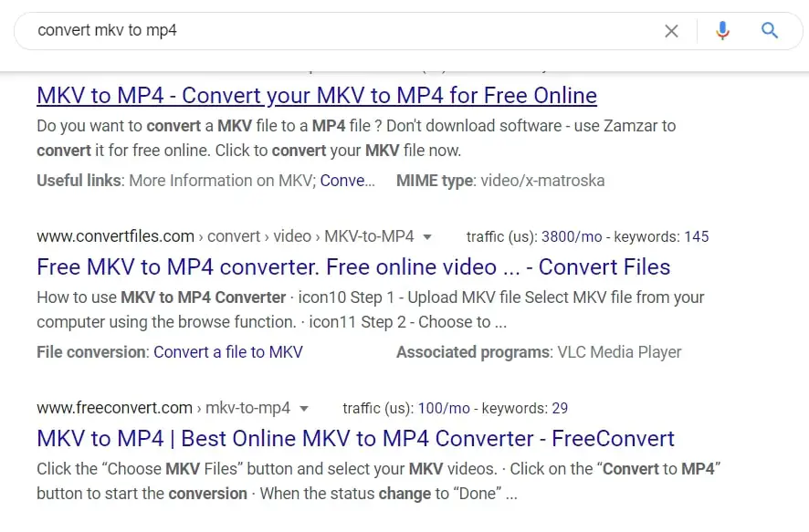This screenshot has height=532, width=809.
Task: Open 'Free MKV to MP4 converter' Convert Files result
Action: coord(353,267)
